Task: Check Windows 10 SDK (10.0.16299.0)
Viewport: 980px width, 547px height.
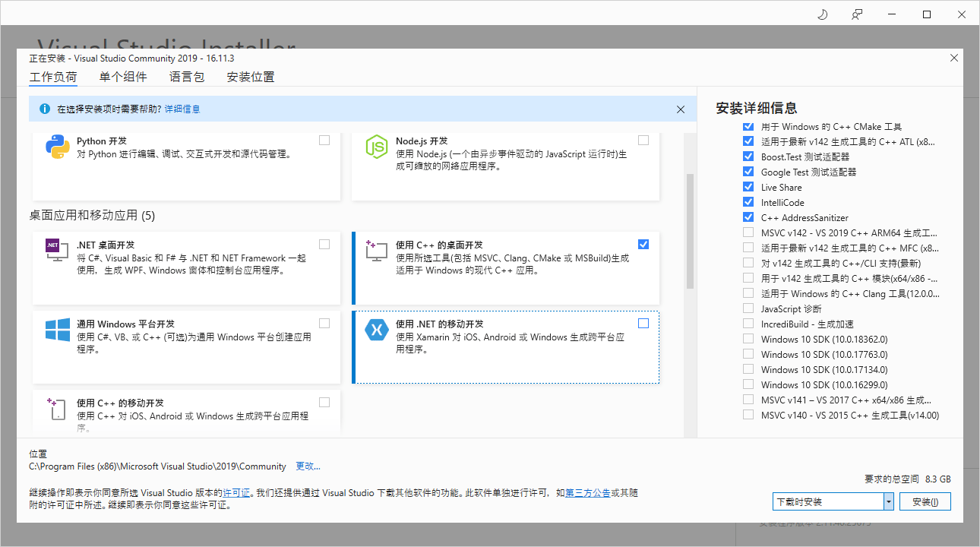Action: [x=748, y=384]
